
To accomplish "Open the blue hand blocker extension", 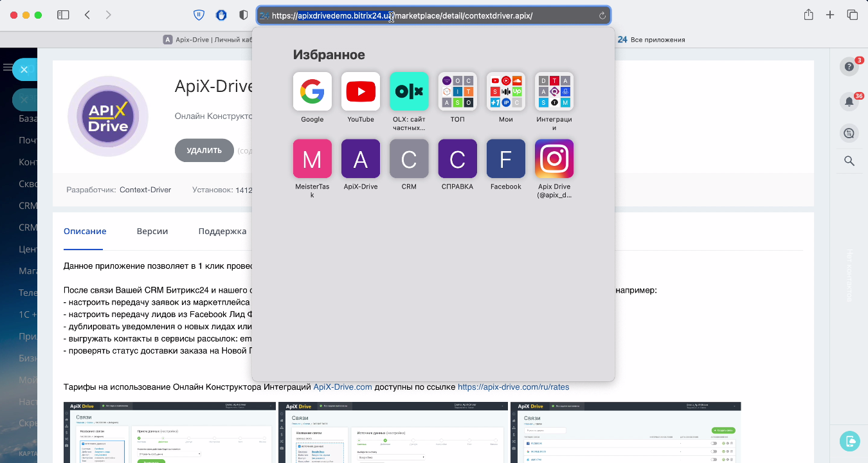I will (x=221, y=15).
